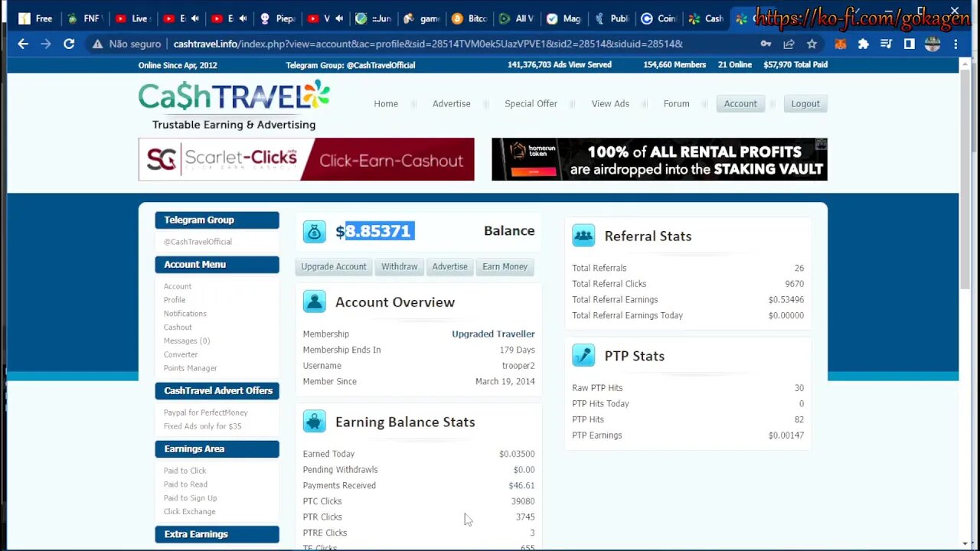
Task: Share this page from address bar
Action: click(789, 44)
